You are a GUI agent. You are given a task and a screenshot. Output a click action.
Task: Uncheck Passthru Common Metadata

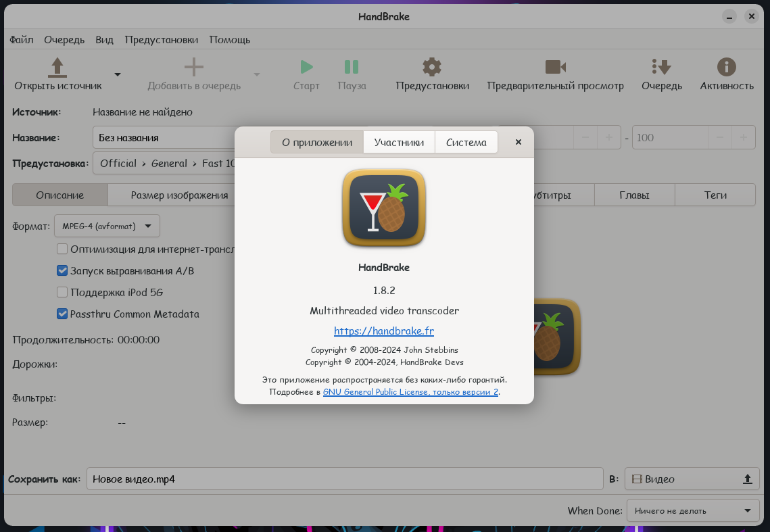[x=62, y=314]
